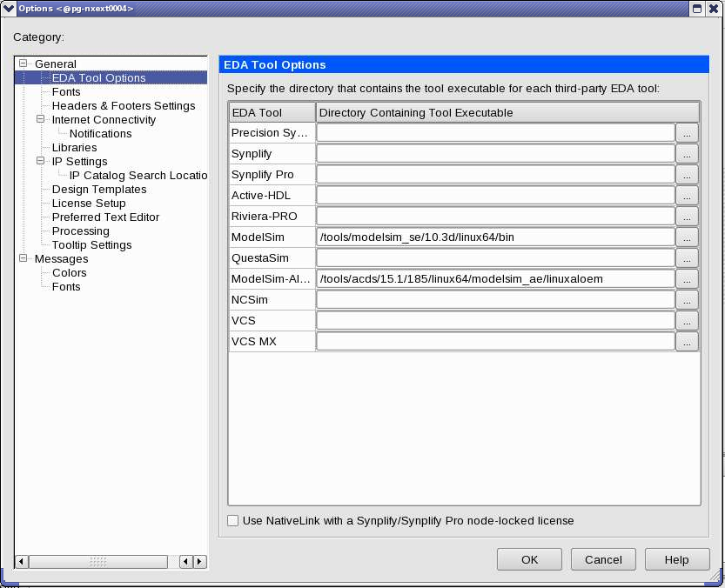The width and height of the screenshot is (725, 588).
Task: Select EDA Tool Options category
Action: [x=98, y=77]
